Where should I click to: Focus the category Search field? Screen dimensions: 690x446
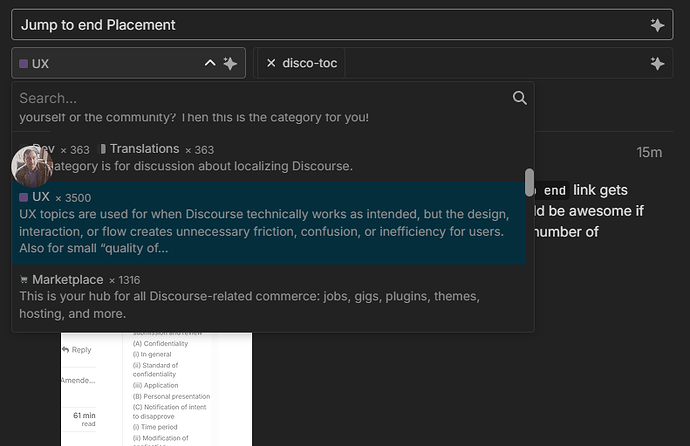pyautogui.click(x=264, y=98)
